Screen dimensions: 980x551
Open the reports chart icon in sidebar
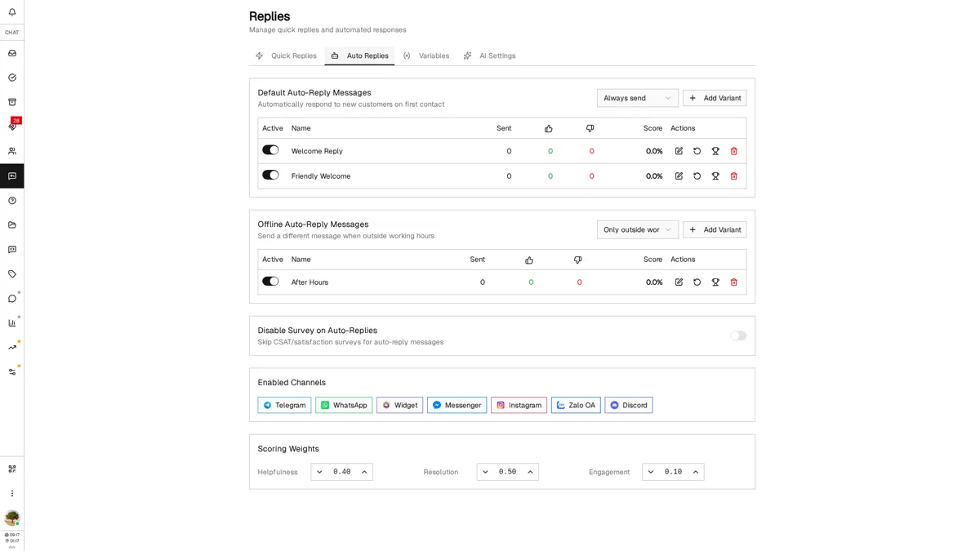click(x=12, y=323)
